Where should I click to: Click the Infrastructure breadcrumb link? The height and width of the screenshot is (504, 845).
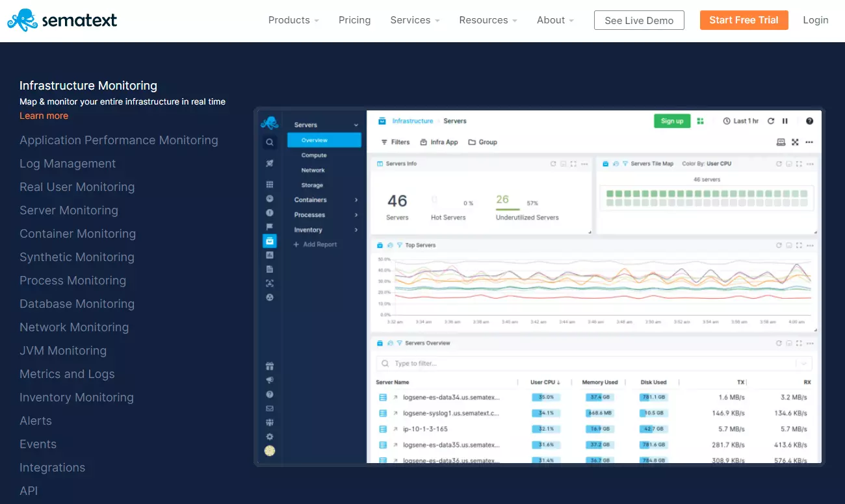pyautogui.click(x=412, y=121)
